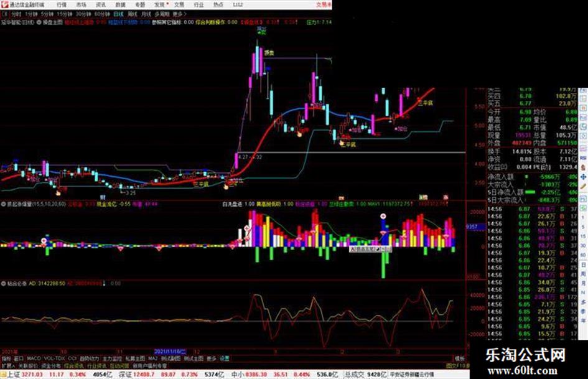Switch chart to 1分钟 period
This screenshot has width=588, height=379.
[x=32, y=14]
